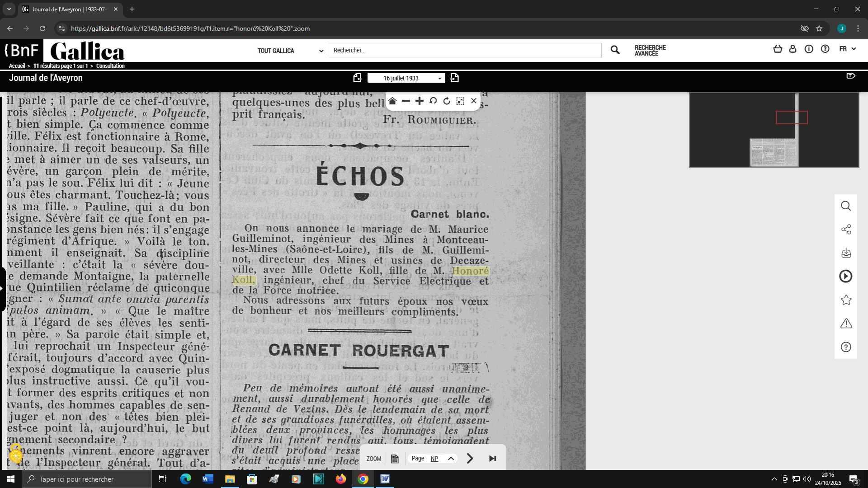
Task: Expand the TOUT GALLICA search scope dropdown
Action: (290, 51)
